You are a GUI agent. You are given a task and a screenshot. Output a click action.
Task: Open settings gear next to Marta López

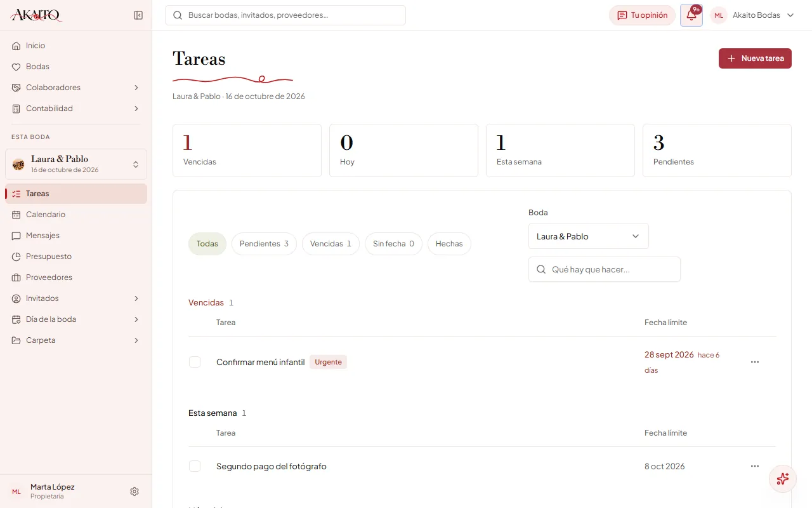[134, 491]
